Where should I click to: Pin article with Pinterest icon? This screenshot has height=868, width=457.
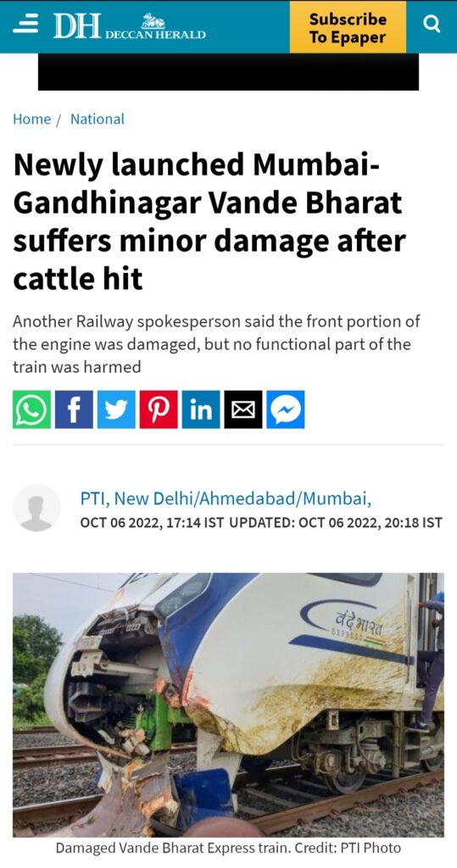tap(159, 409)
